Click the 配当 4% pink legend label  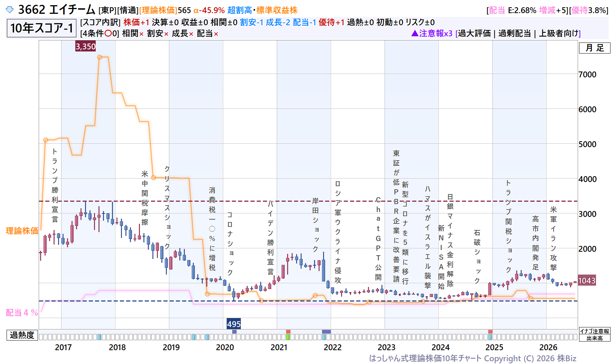click(x=22, y=313)
